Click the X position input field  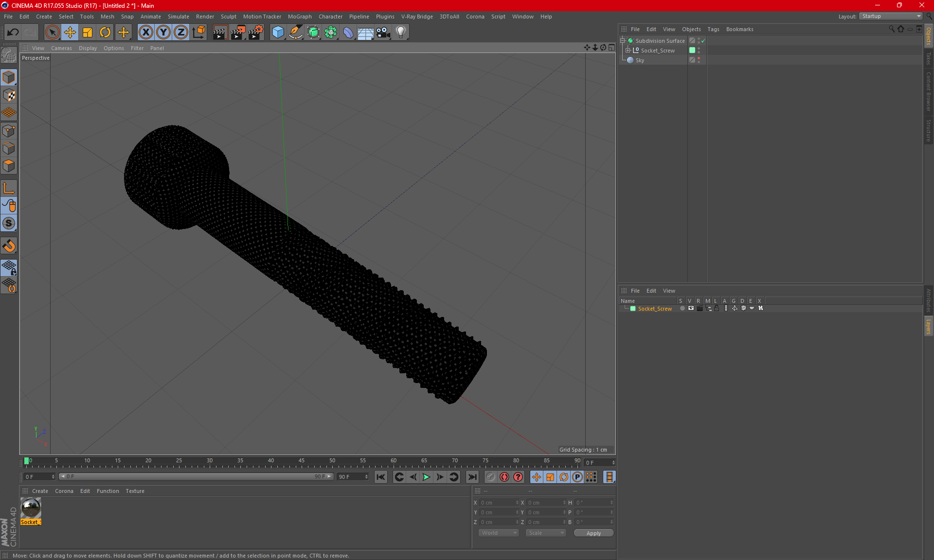pyautogui.click(x=499, y=503)
